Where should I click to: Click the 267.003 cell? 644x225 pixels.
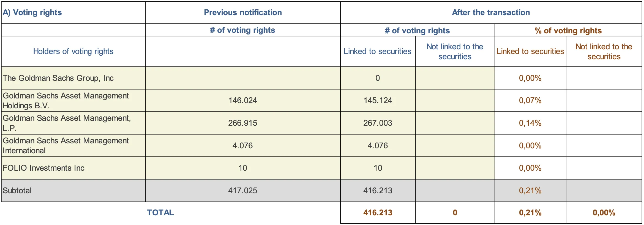pyautogui.click(x=378, y=123)
